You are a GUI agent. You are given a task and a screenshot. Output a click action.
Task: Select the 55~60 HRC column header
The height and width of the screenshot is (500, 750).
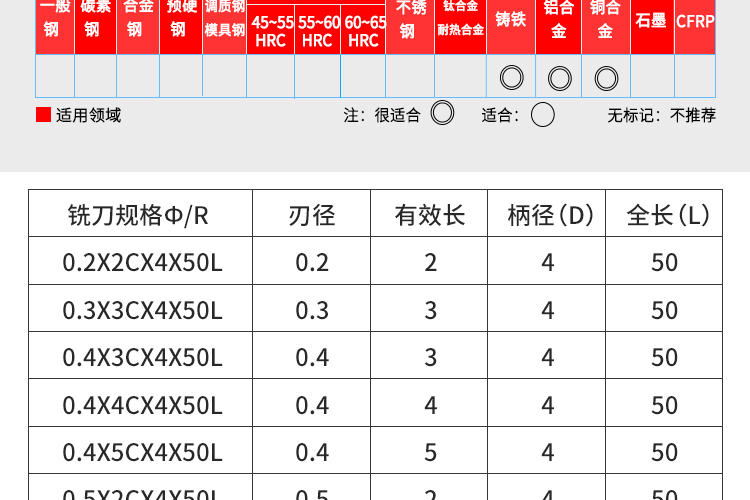(317, 31)
